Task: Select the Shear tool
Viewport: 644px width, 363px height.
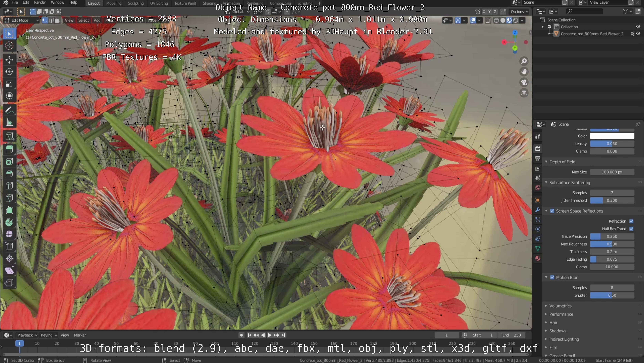Action: (9, 271)
